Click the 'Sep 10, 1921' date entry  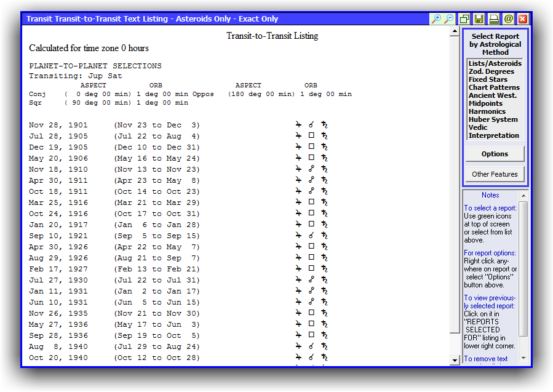tap(58, 236)
